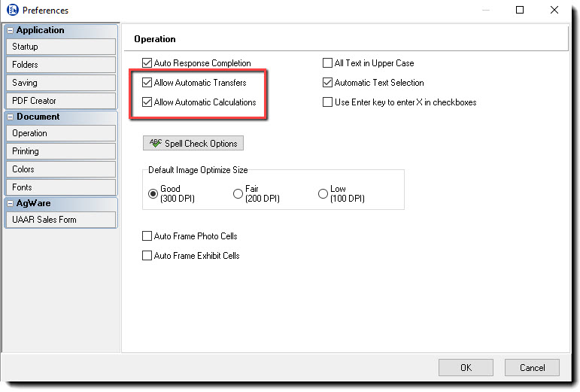This screenshot has height=392, width=580.
Task: Open UAAR Sales Form settings
Action: point(60,220)
